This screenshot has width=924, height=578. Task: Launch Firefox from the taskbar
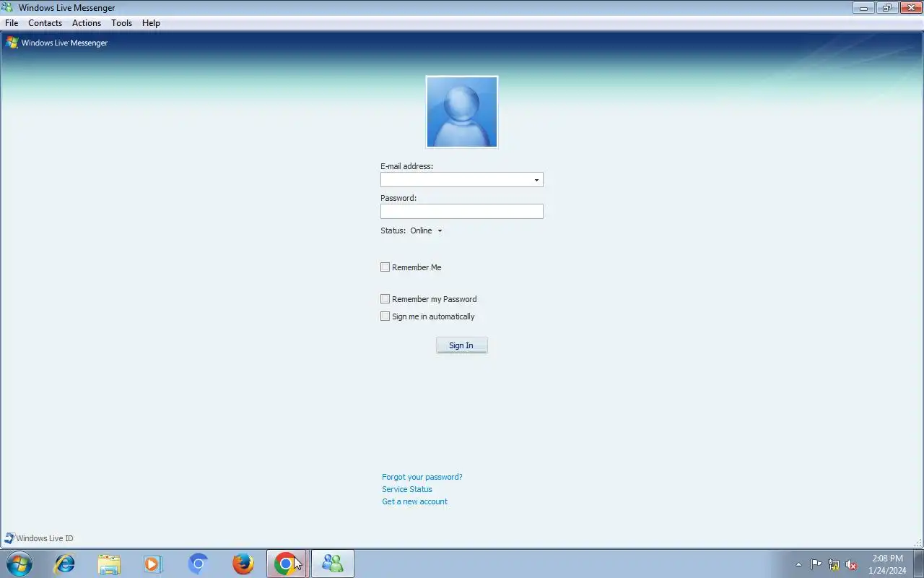[x=243, y=564]
